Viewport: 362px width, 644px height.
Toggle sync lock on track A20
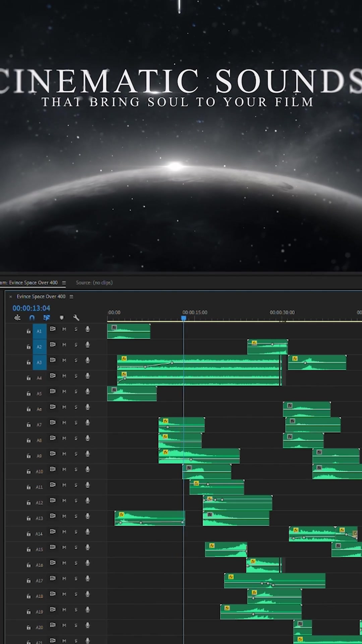point(53,625)
